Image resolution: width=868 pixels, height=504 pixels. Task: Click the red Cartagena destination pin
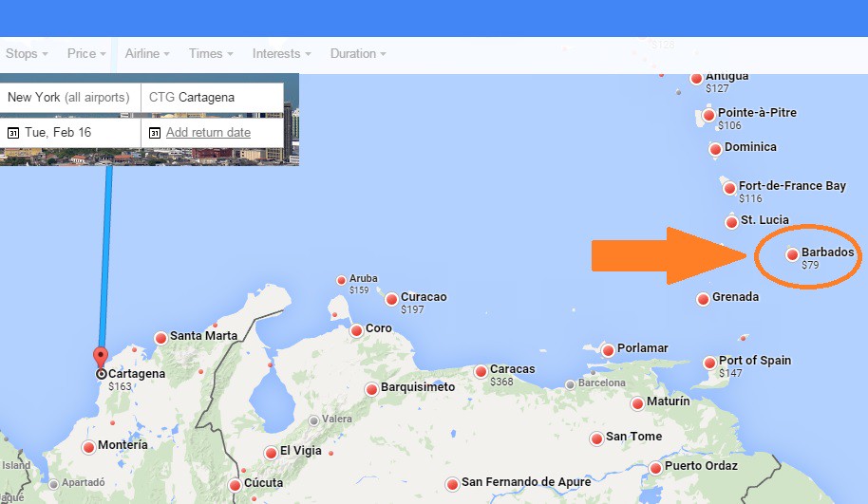tap(101, 358)
